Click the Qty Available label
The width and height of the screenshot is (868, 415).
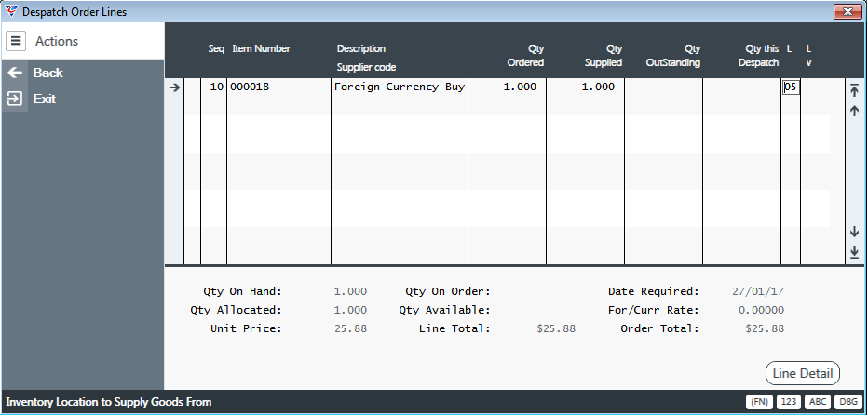[444, 310]
